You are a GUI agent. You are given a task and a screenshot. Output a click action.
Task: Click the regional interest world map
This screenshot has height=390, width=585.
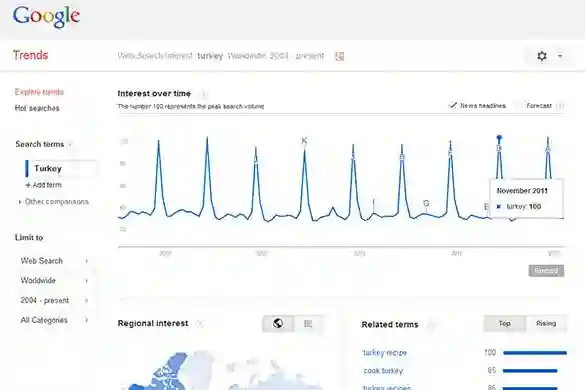coord(224,370)
